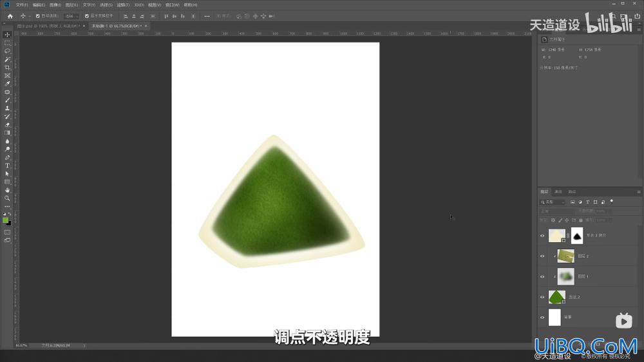The image size is (644, 362).
Task: Filter layers by adjustment layer icon
Action: tap(580, 202)
